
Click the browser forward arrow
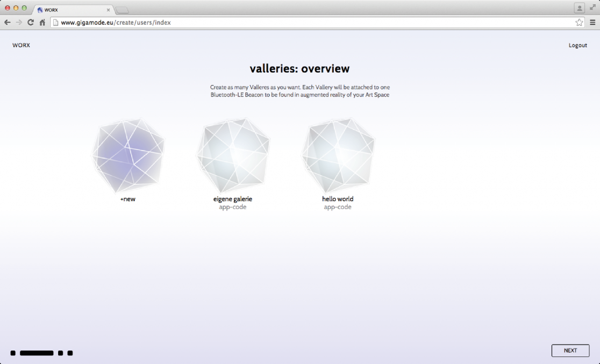(19, 23)
